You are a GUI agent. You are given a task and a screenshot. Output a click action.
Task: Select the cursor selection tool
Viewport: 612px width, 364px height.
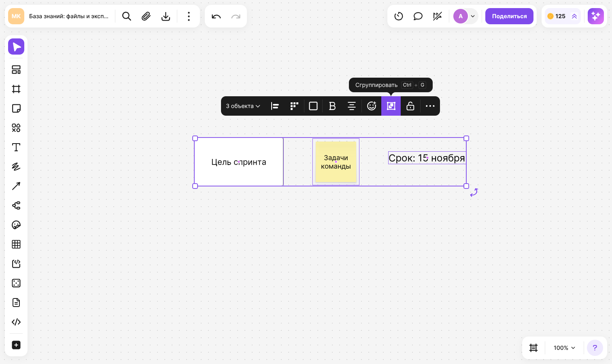16,47
